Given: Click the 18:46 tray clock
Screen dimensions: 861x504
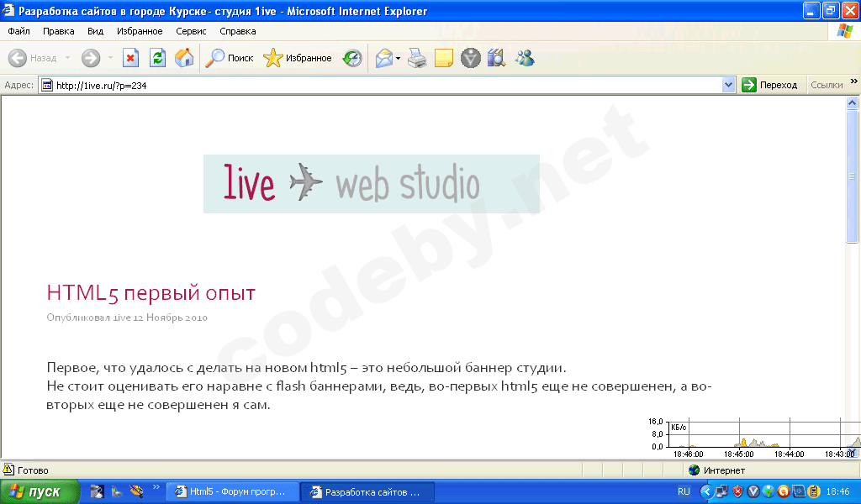Looking at the screenshot, I should pos(838,491).
